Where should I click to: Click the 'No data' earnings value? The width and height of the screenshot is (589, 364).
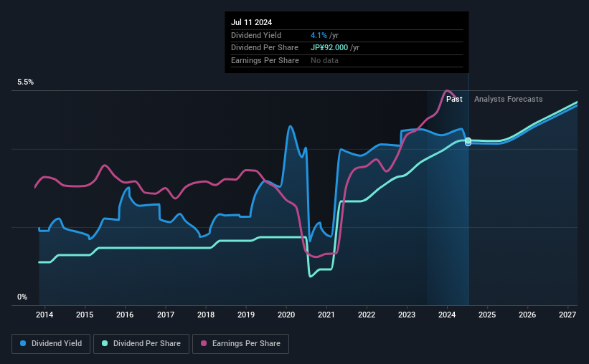(324, 60)
